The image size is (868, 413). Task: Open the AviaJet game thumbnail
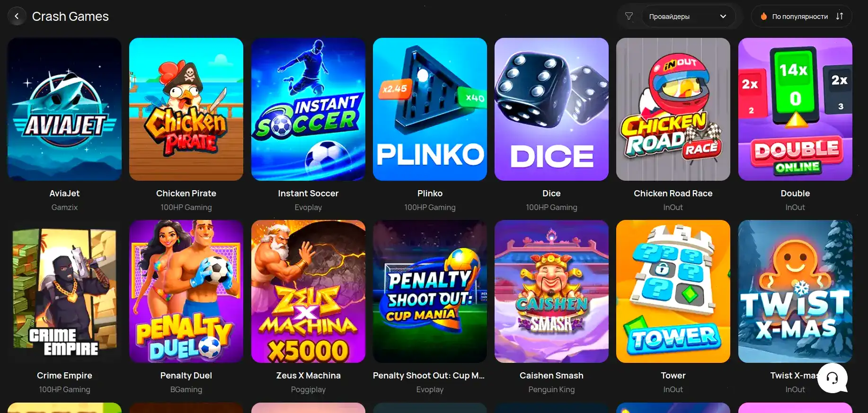point(64,109)
